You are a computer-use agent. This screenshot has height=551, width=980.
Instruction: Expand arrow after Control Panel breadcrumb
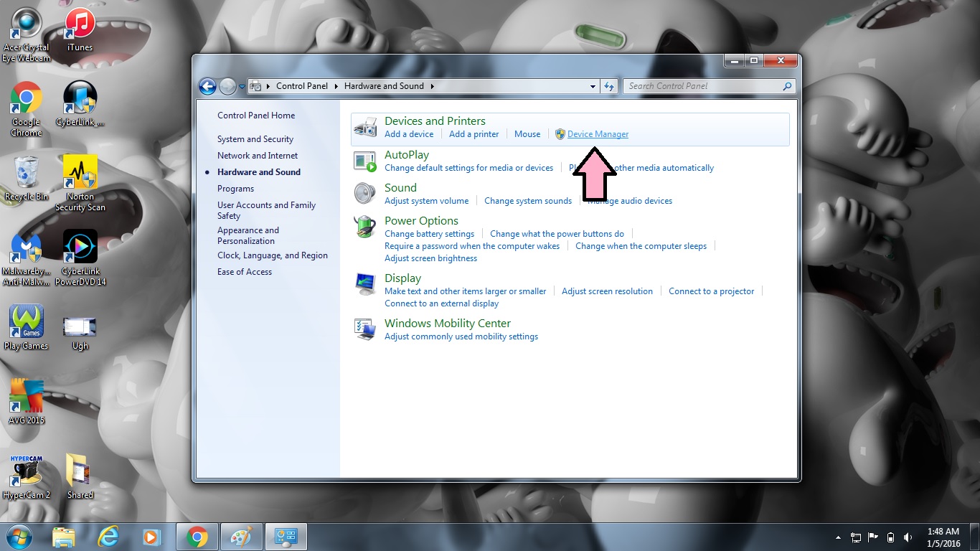335,86
